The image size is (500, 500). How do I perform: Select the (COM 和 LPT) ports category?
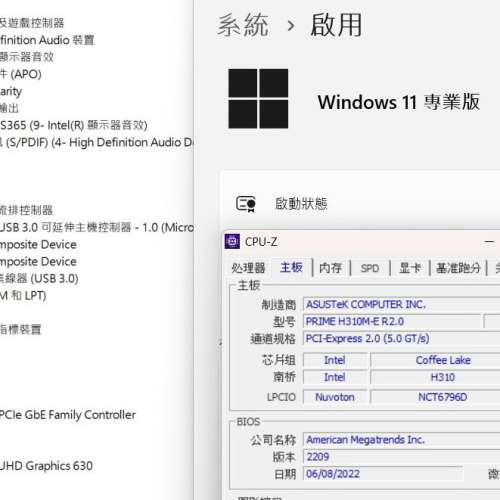click(x=23, y=295)
